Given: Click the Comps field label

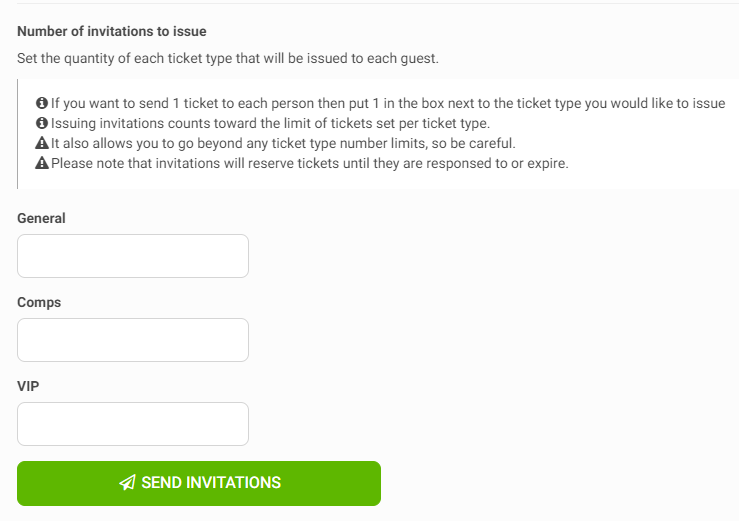Looking at the screenshot, I should click(x=39, y=302).
